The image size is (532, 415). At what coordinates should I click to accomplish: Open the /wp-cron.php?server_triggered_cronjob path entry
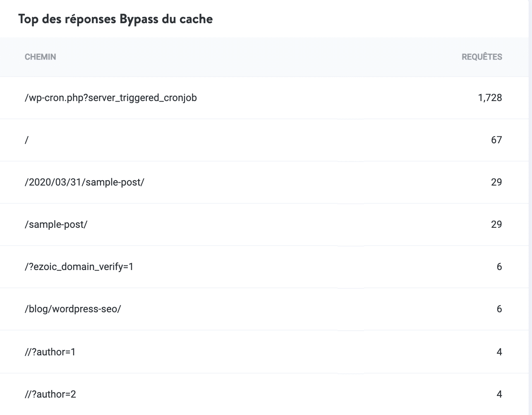(111, 98)
